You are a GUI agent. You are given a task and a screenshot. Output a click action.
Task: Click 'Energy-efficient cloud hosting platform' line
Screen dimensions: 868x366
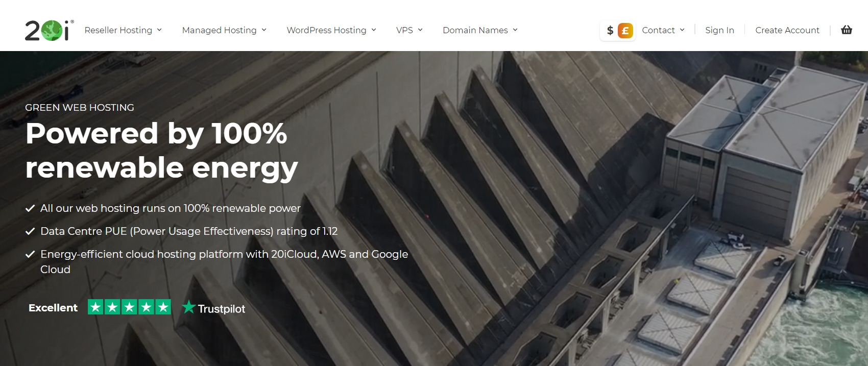pos(224,262)
